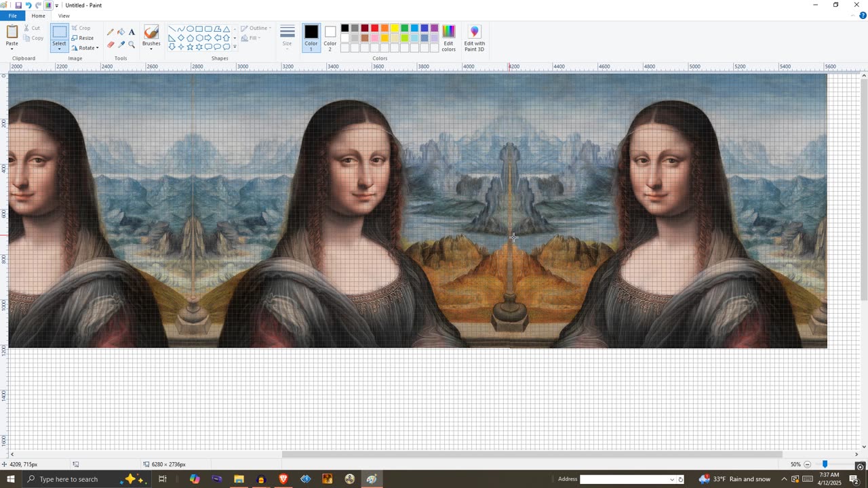Open the Size thickness dropdown

[x=288, y=39]
